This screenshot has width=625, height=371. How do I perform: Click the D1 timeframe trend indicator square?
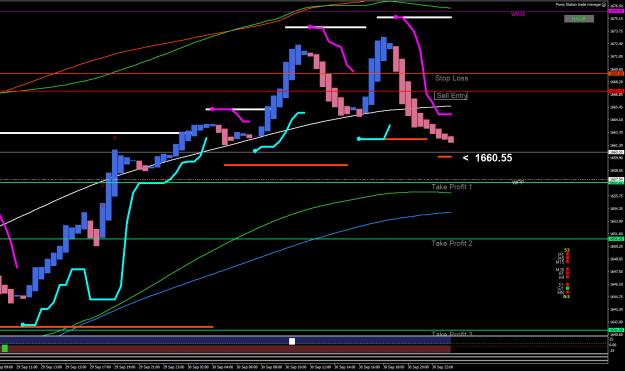pos(568,285)
